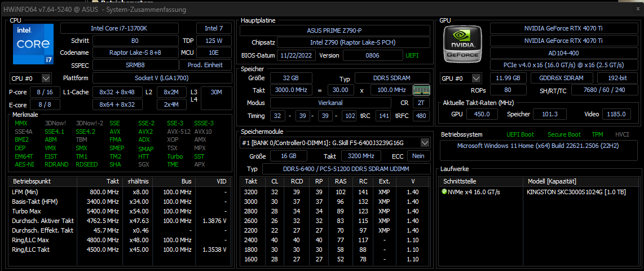Click the Intel Core i7 logo
The width and height of the screenshot is (644, 271).
[33, 43]
